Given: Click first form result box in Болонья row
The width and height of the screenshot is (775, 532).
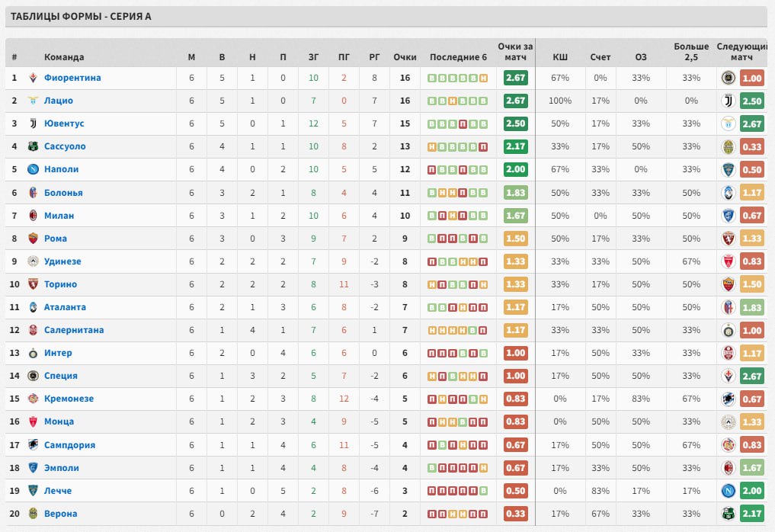Looking at the screenshot, I should pyautogui.click(x=432, y=193).
